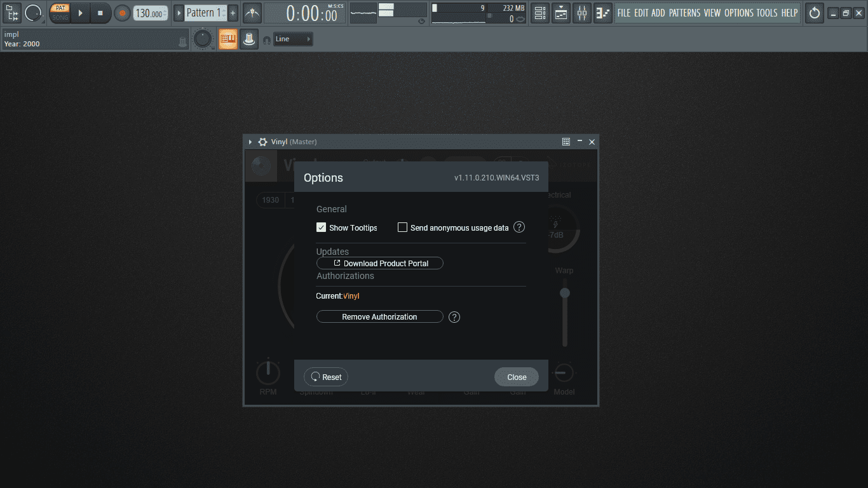The image size is (868, 488).
Task: Click the Reset button in Options
Action: tap(326, 377)
